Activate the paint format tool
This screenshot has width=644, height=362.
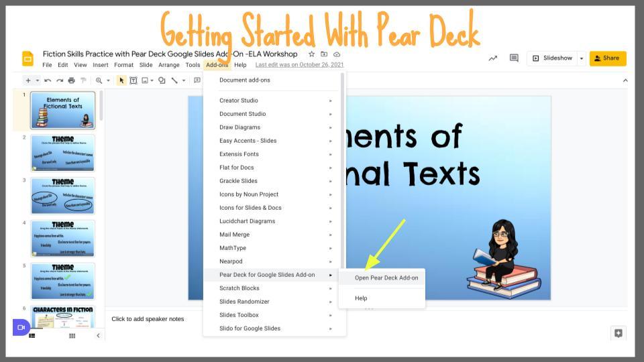point(83,80)
